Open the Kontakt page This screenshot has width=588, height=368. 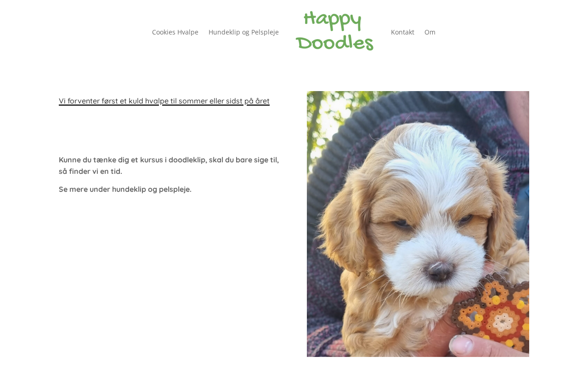coord(402,32)
